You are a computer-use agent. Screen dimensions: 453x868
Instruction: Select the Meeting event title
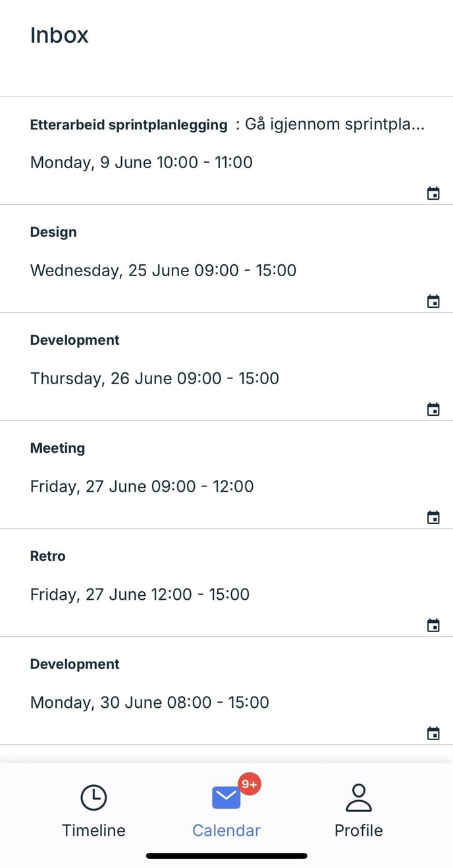[57, 448]
